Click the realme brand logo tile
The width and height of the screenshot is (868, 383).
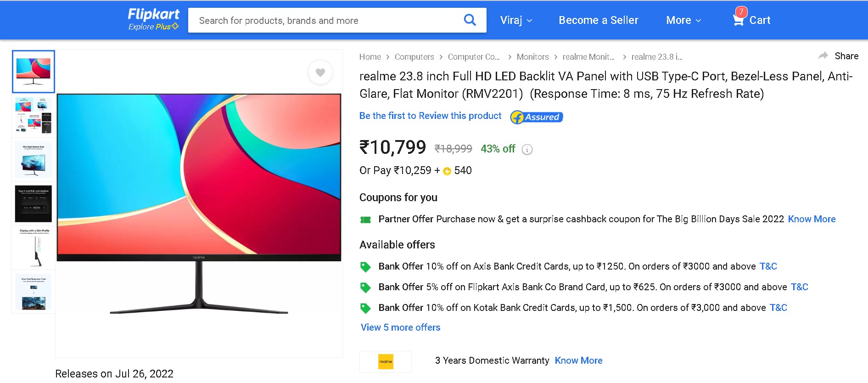pos(385,361)
